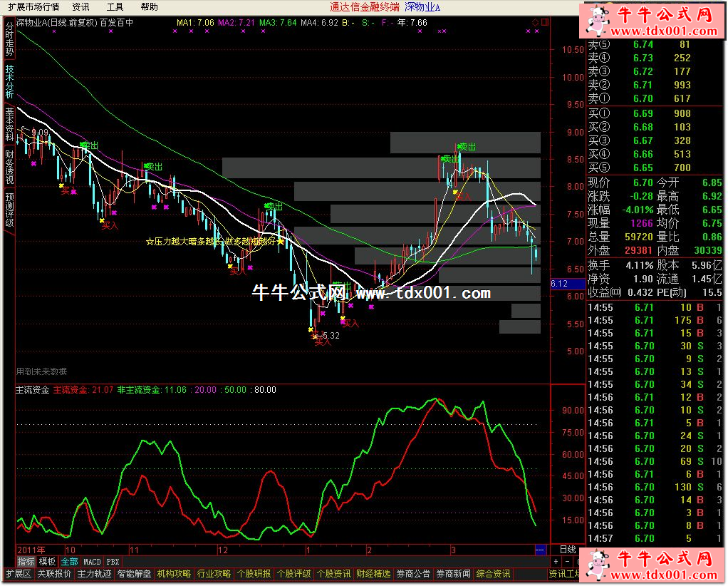The width and height of the screenshot is (728, 586).
Task: Select the PBX indicator tab
Action: click(x=113, y=562)
